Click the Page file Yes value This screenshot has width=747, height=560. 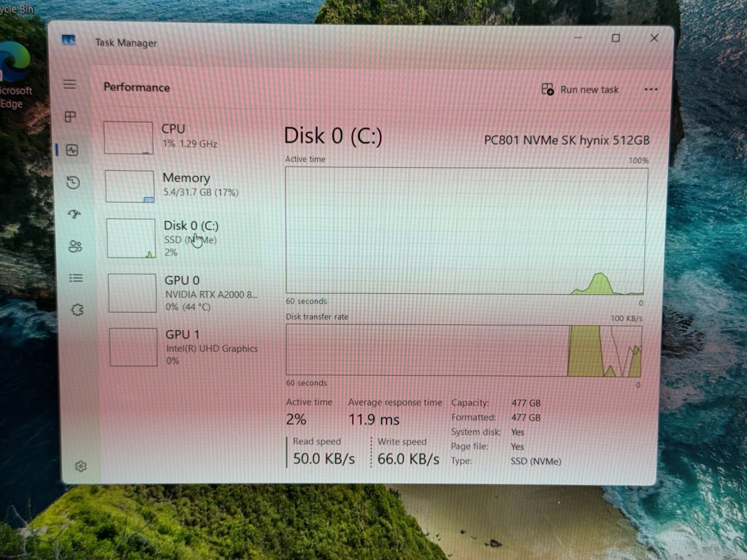click(517, 447)
